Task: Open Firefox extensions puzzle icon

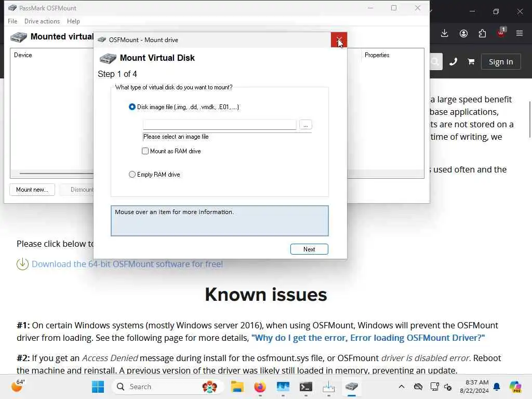Action: (x=482, y=33)
